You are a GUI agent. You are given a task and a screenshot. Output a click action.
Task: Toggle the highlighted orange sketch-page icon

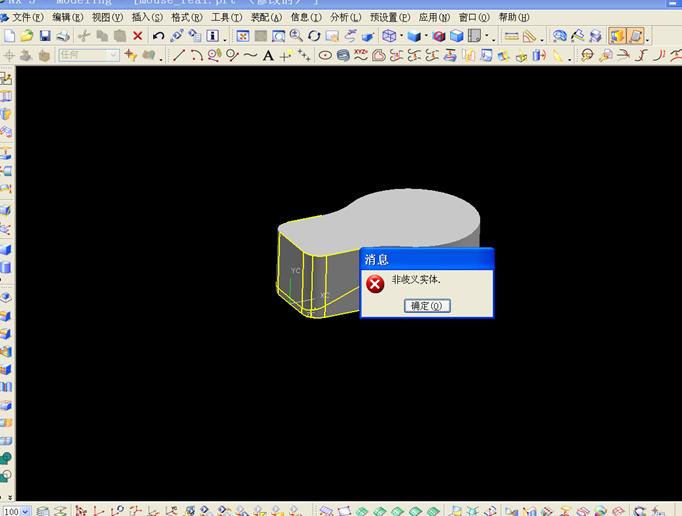pyautogui.click(x=635, y=36)
